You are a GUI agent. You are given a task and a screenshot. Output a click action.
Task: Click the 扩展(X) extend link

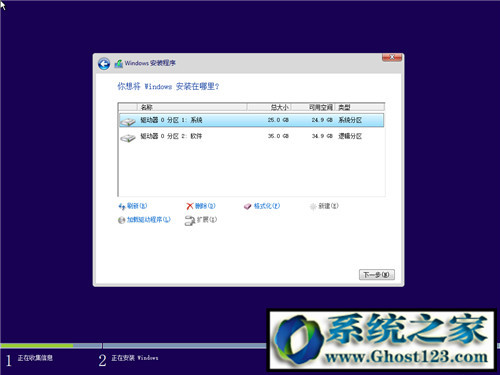click(x=207, y=220)
